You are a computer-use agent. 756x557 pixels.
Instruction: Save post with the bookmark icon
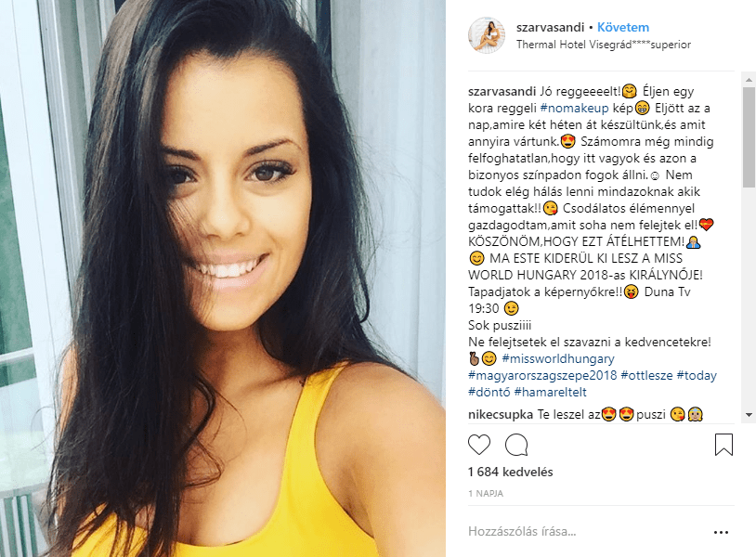(x=723, y=445)
